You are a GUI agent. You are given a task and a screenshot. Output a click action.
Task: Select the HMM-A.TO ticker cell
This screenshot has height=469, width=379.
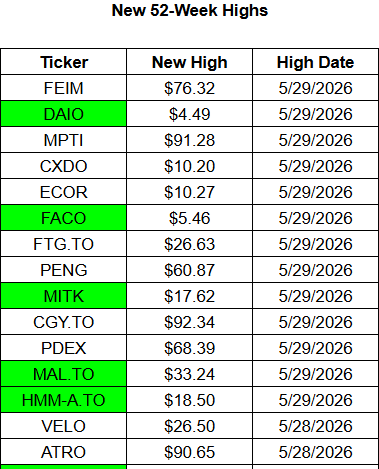pyautogui.click(x=64, y=400)
